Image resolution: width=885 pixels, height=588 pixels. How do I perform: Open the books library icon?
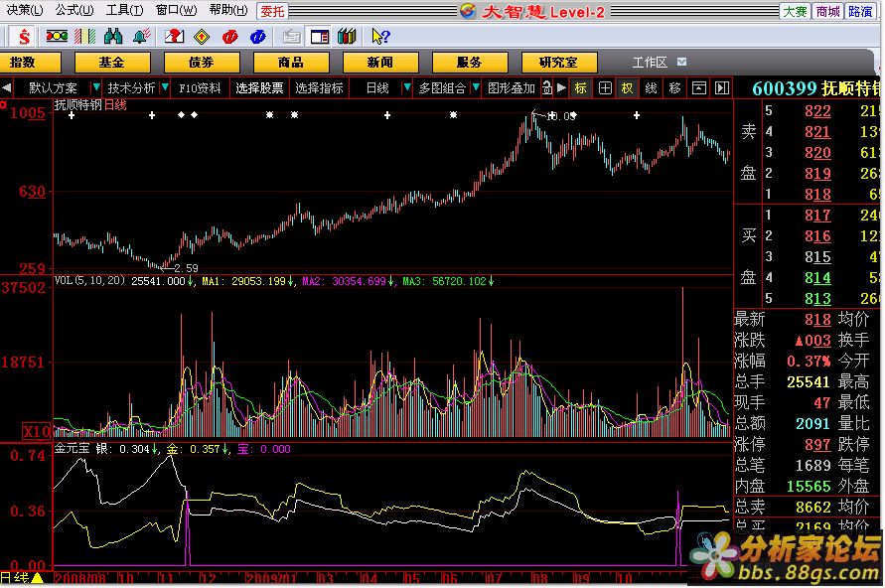coord(347,37)
